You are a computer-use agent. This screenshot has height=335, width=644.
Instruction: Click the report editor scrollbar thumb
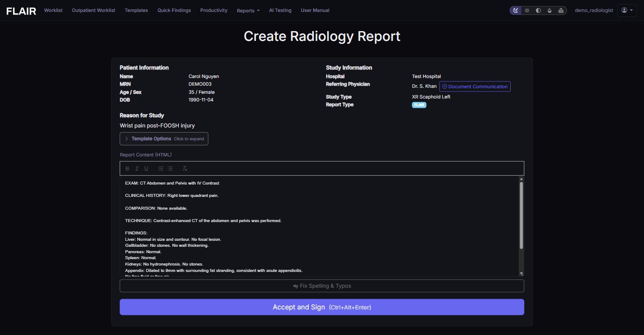pos(521,215)
